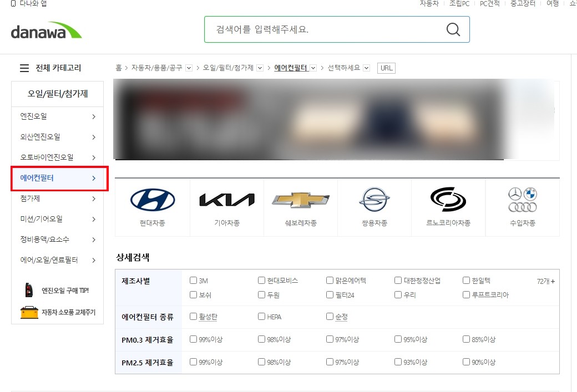
Task: Check the 순정 filter type box
Action: pos(330,316)
